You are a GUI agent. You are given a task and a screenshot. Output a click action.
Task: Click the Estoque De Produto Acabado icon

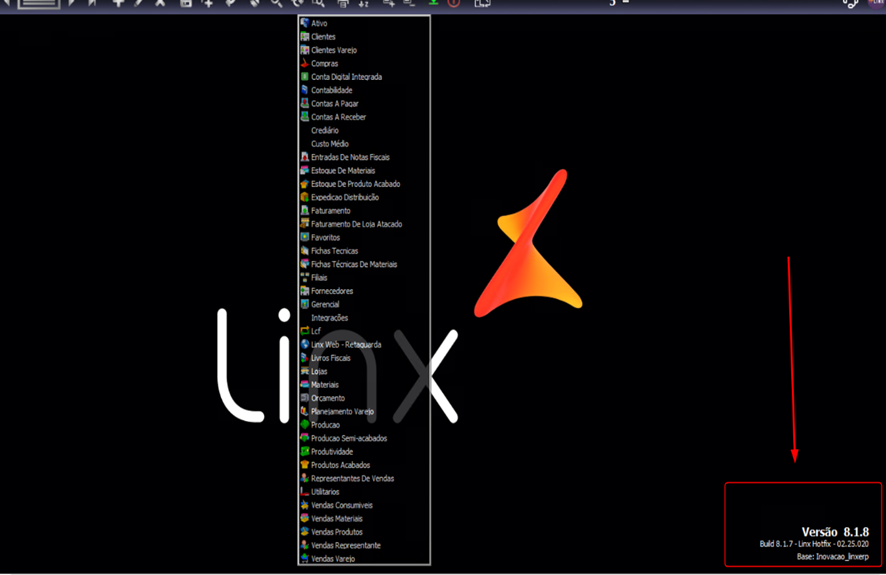pyautogui.click(x=305, y=184)
